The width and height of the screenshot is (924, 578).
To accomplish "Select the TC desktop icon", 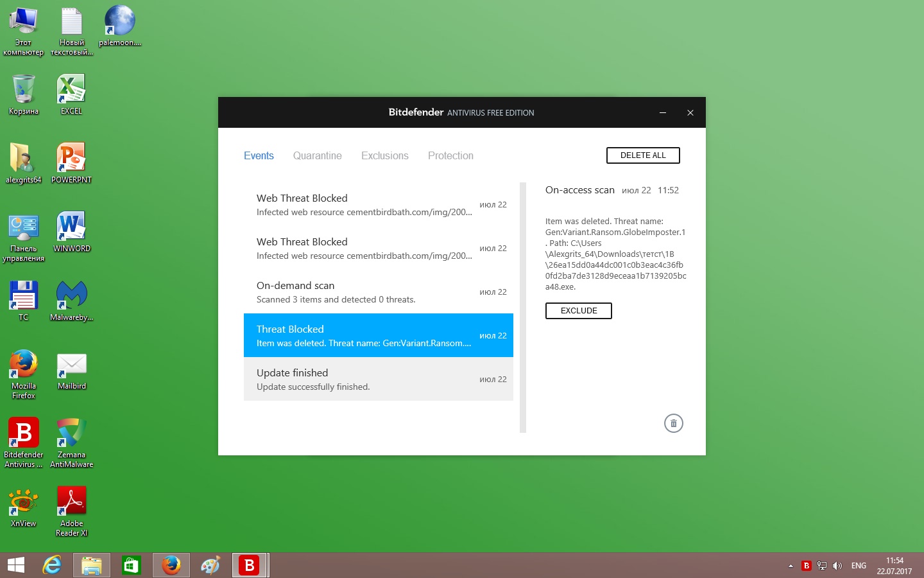I will [24, 301].
